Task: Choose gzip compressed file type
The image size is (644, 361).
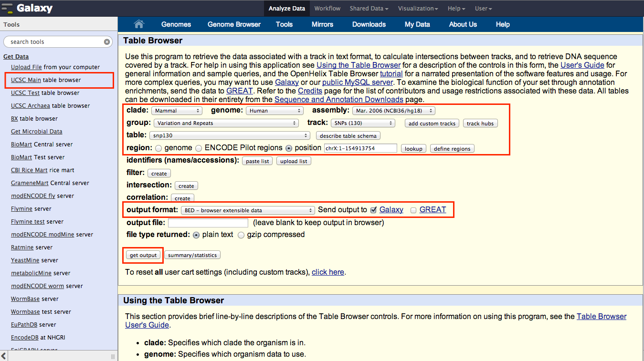Action: (241, 235)
